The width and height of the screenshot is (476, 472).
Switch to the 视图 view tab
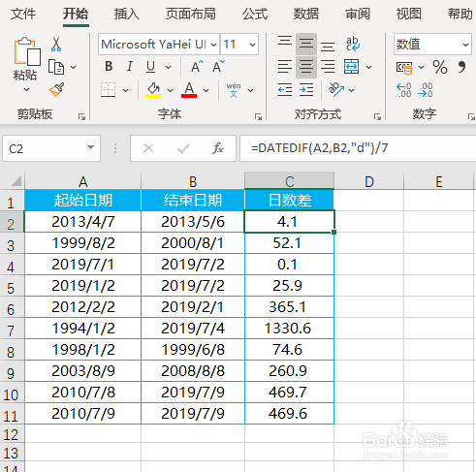409,15
